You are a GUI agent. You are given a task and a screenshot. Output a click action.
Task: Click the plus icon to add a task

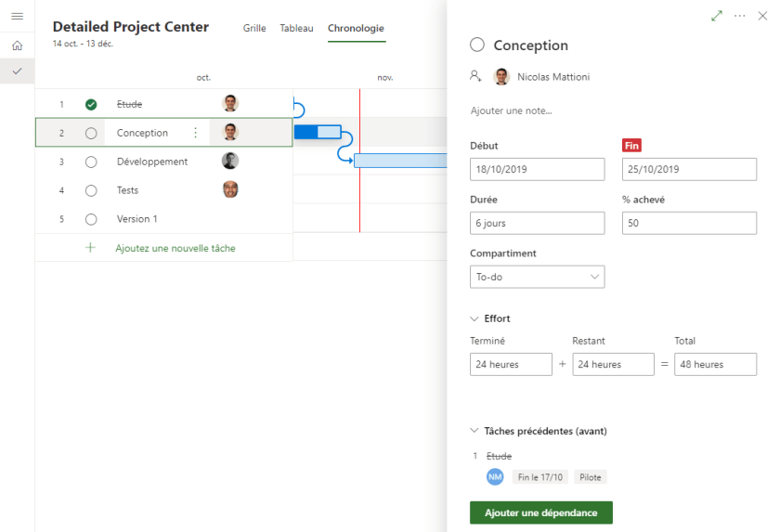pos(90,248)
